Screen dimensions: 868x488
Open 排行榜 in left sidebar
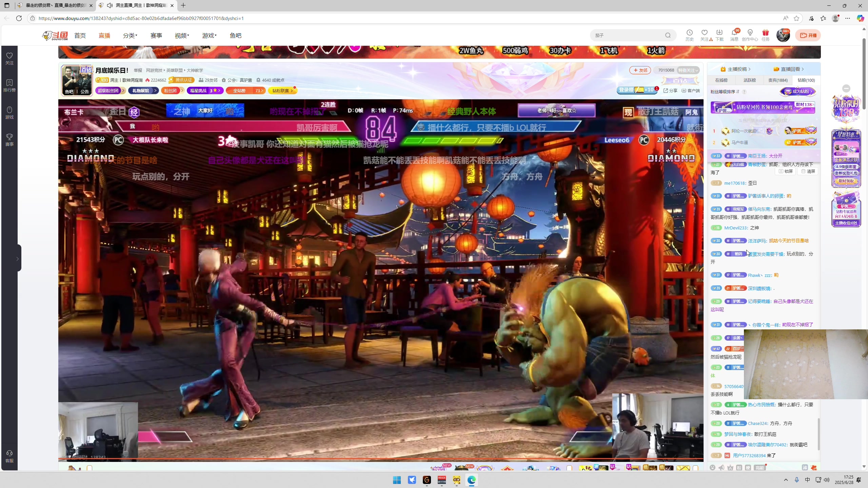[9, 86]
